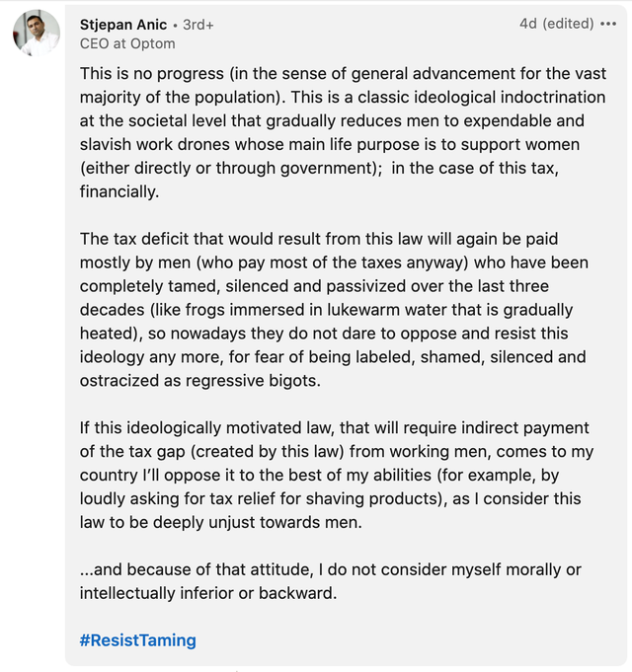The height and width of the screenshot is (672, 632).
Task: Click Stjepan Anic's profile photo
Action: pos(37,33)
